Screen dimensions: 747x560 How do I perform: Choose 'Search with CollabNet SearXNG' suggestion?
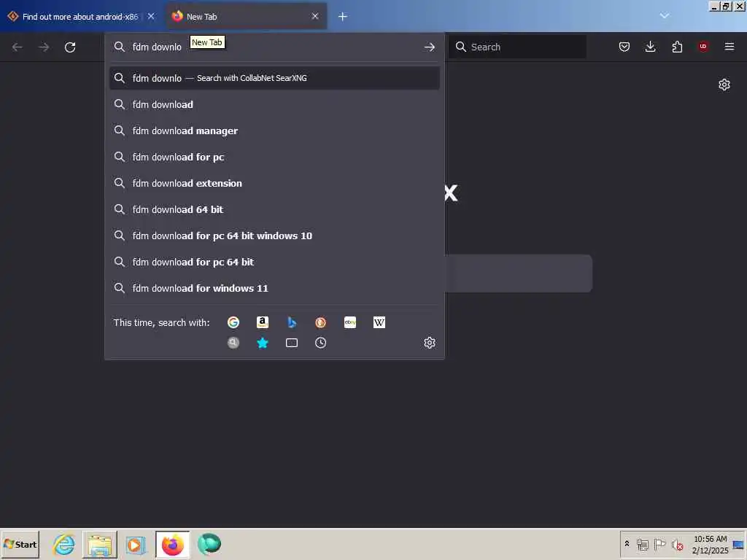tap(274, 78)
